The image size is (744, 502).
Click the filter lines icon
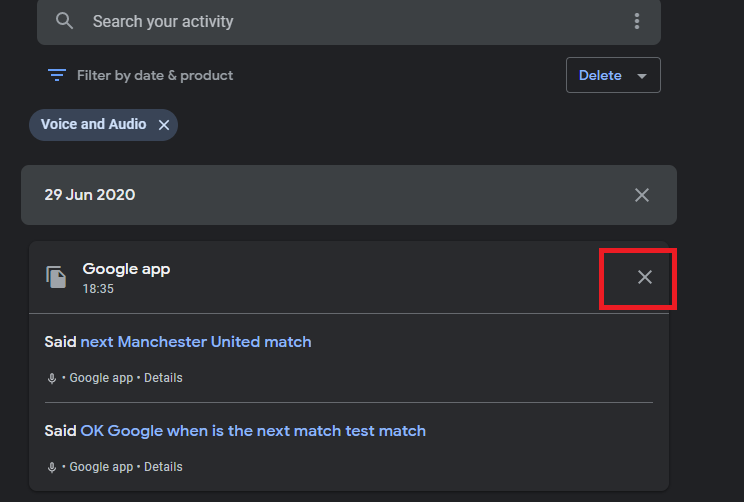[56, 75]
